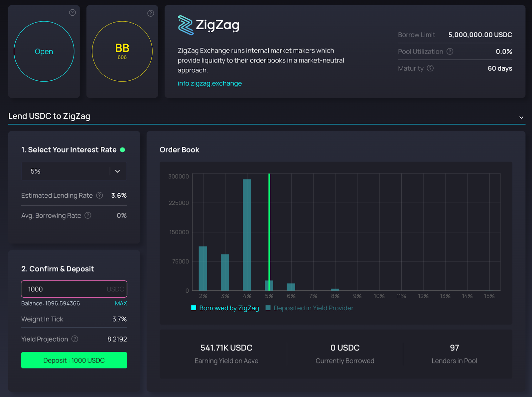Toggle Deposited in Yield Provider legend entry

(310, 308)
